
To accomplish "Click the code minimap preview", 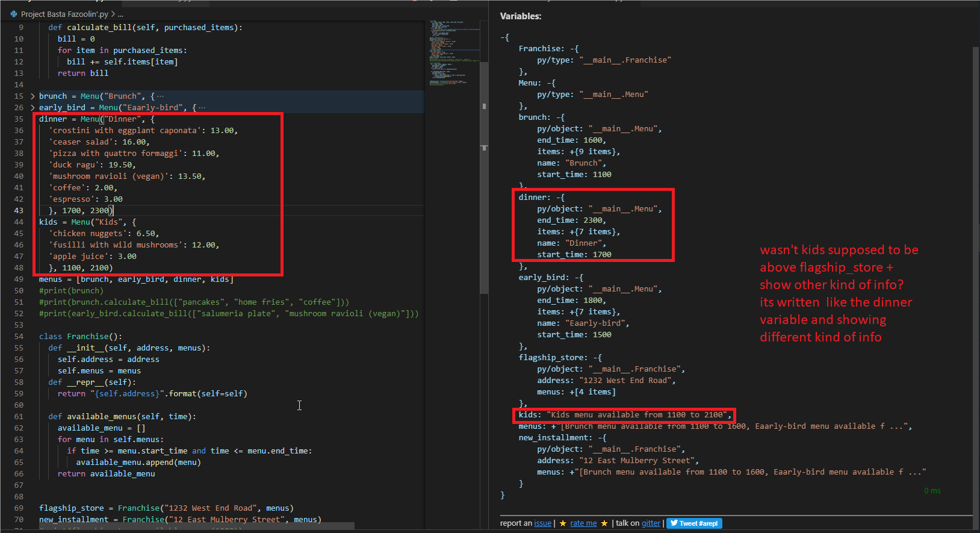I will (x=454, y=53).
